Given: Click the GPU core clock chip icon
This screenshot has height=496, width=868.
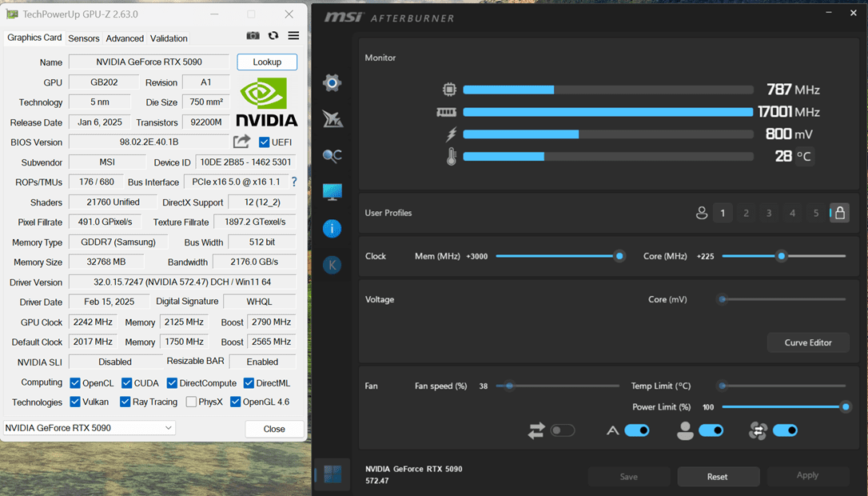Looking at the screenshot, I should click(449, 90).
